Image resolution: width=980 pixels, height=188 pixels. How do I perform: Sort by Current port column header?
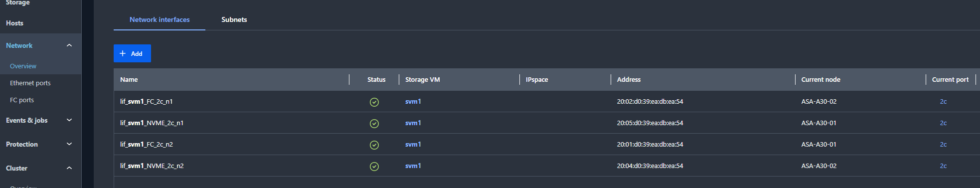coord(951,79)
